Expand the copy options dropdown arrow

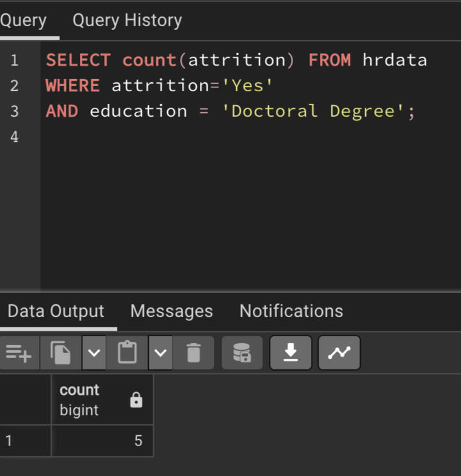pyautogui.click(x=94, y=353)
